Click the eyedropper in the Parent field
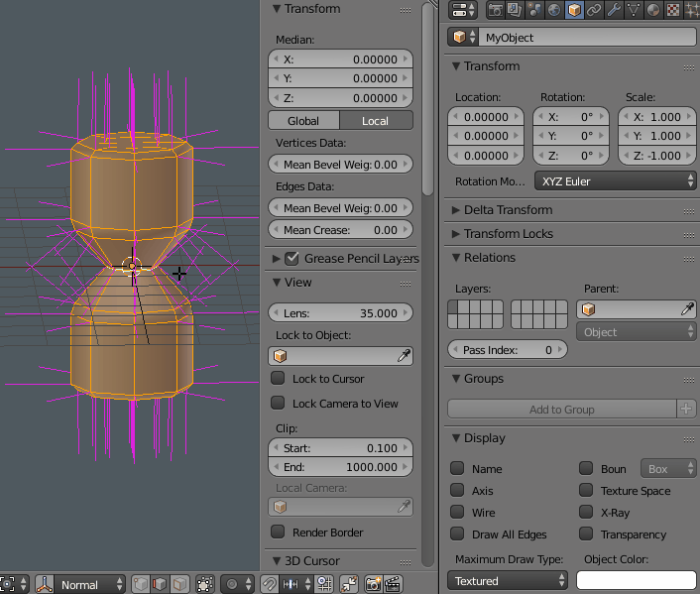Screen dimensions: 700x594 pyautogui.click(x=687, y=308)
